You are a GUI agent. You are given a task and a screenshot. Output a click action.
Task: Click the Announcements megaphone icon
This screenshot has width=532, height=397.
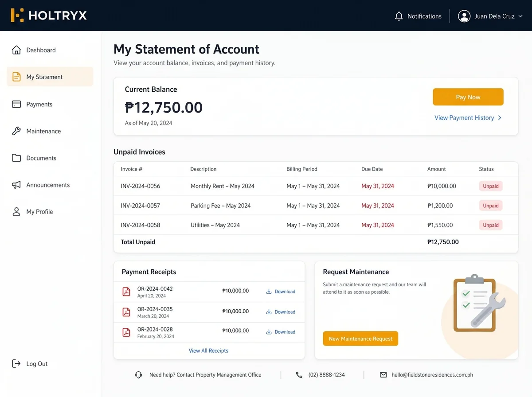pyautogui.click(x=16, y=185)
